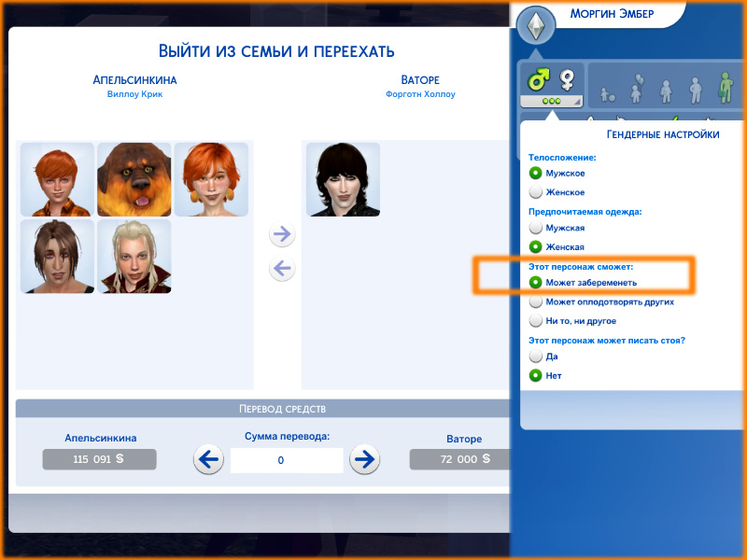Click the Виллоу Крик location link
Viewport: 747px width, 560px height.
[134, 94]
